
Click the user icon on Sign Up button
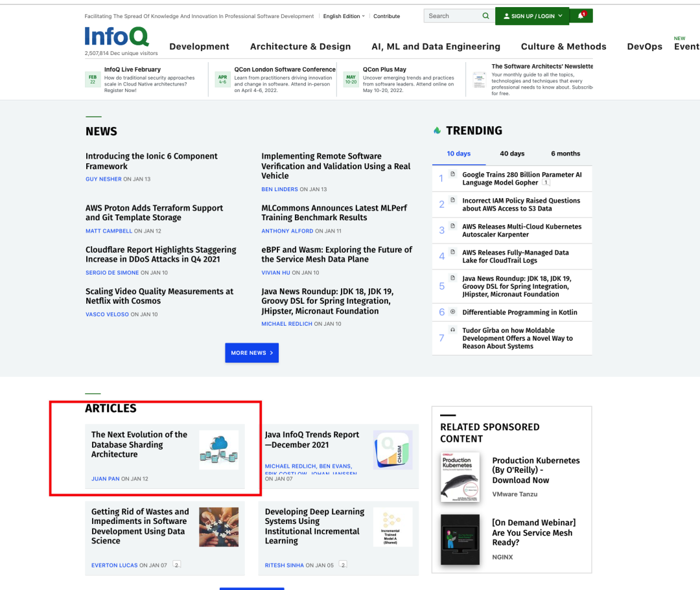(506, 16)
